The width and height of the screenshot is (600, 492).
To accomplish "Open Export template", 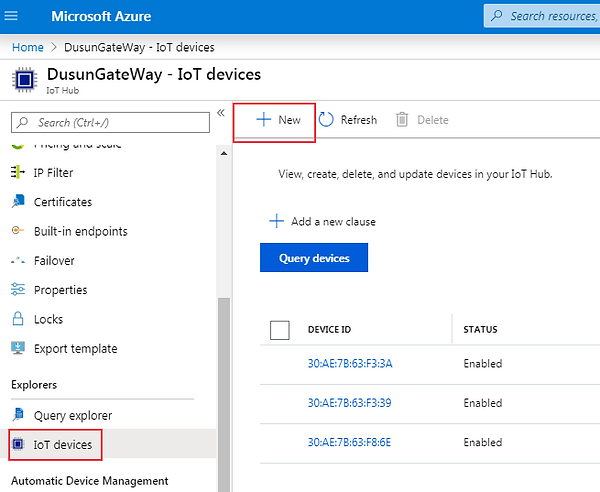I will click(75, 349).
